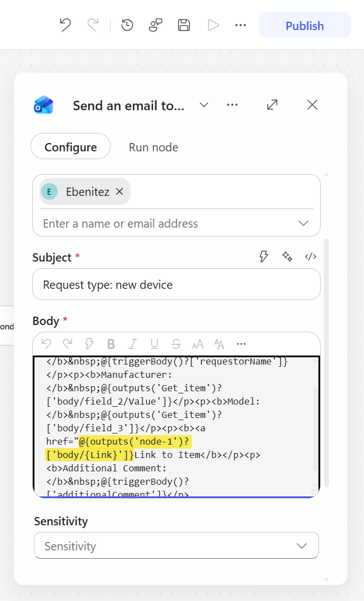Toggle italic in Body editor
Screen dimensions: 364x601
tap(132, 344)
